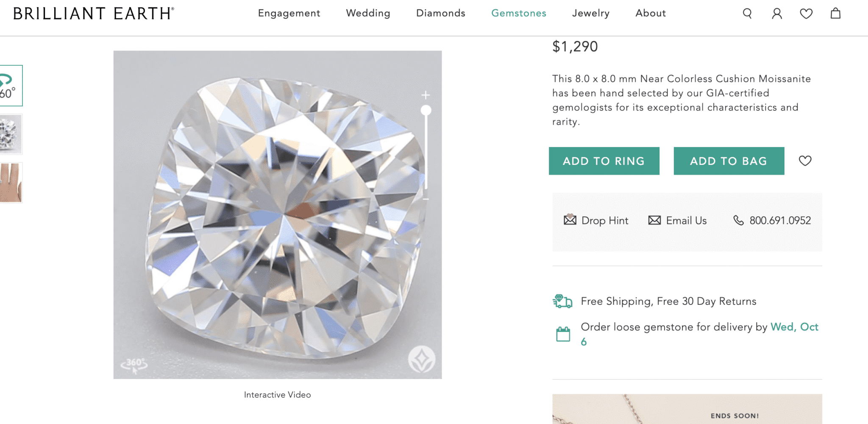Select the hand model photo thumbnail

pos(11,182)
